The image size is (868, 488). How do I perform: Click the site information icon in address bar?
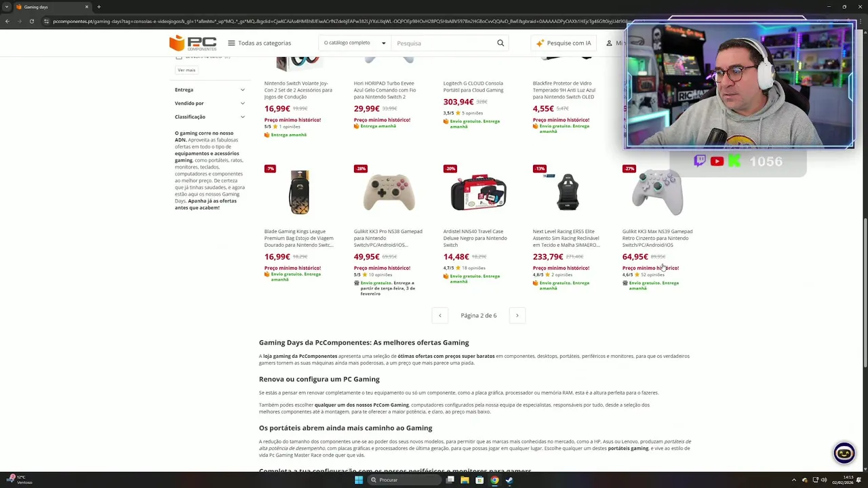[x=46, y=21]
